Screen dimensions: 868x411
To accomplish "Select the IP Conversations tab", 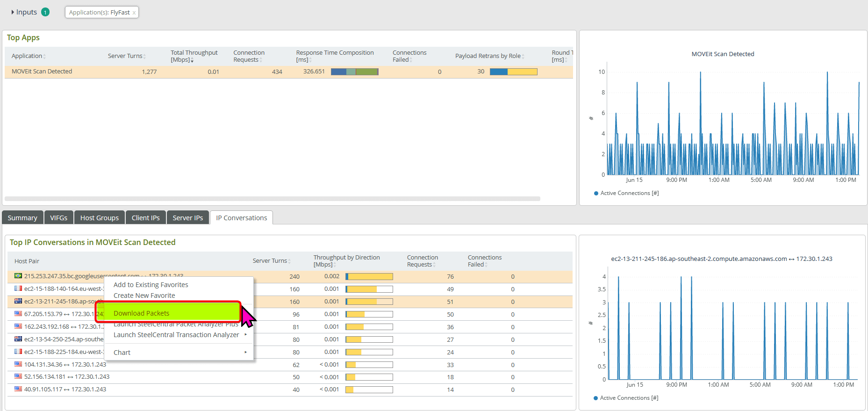I will click(242, 218).
